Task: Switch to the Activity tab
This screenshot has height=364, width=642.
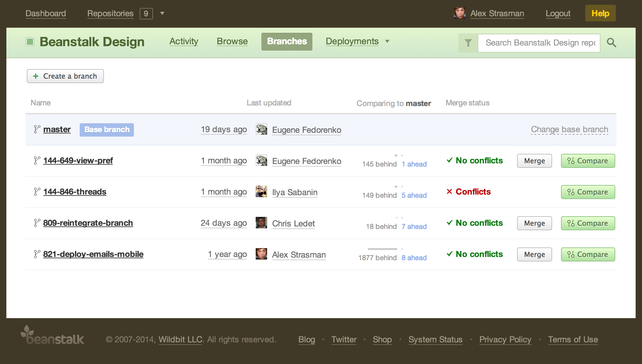Action: click(184, 41)
